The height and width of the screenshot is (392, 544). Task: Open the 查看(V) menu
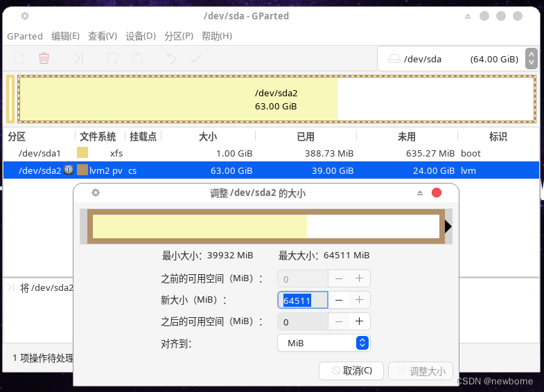click(103, 36)
